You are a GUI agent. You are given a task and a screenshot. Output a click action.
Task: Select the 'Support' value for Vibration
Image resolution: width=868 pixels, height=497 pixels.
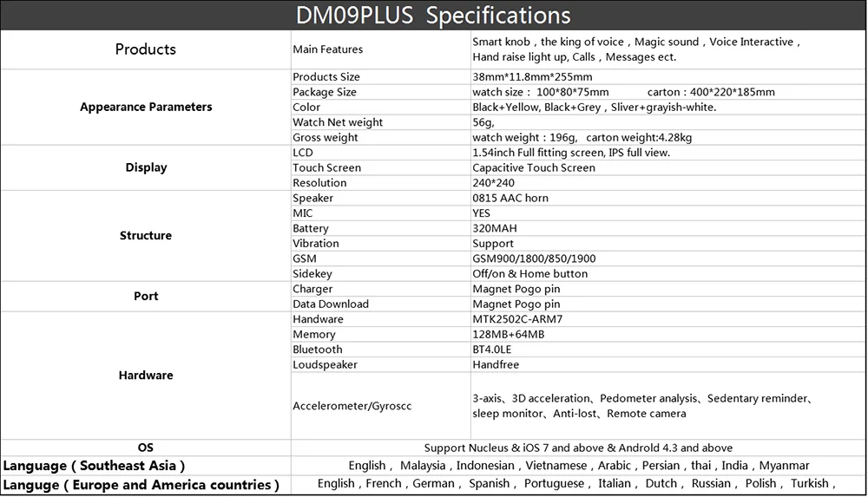pos(493,244)
